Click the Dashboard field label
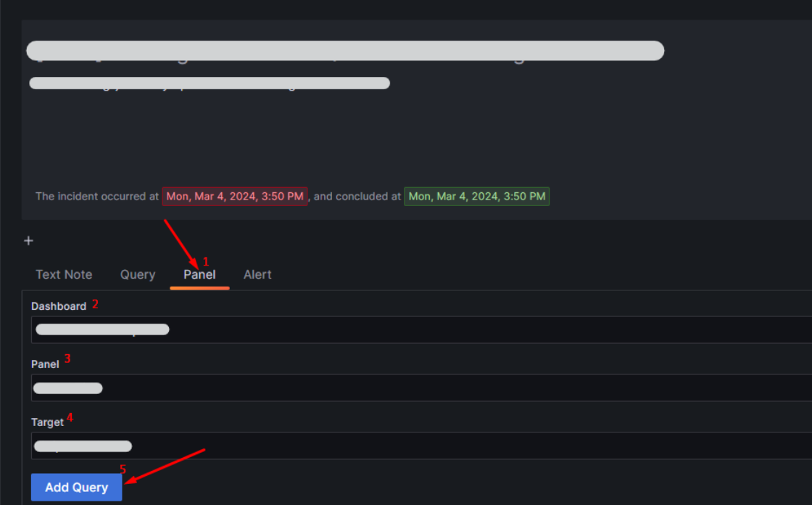 [x=59, y=306]
